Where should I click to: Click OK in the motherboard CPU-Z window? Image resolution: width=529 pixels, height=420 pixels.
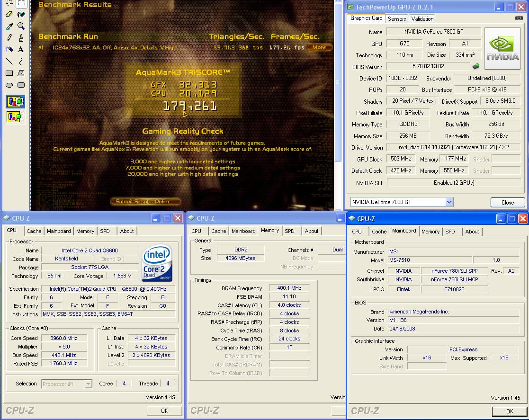510,411
